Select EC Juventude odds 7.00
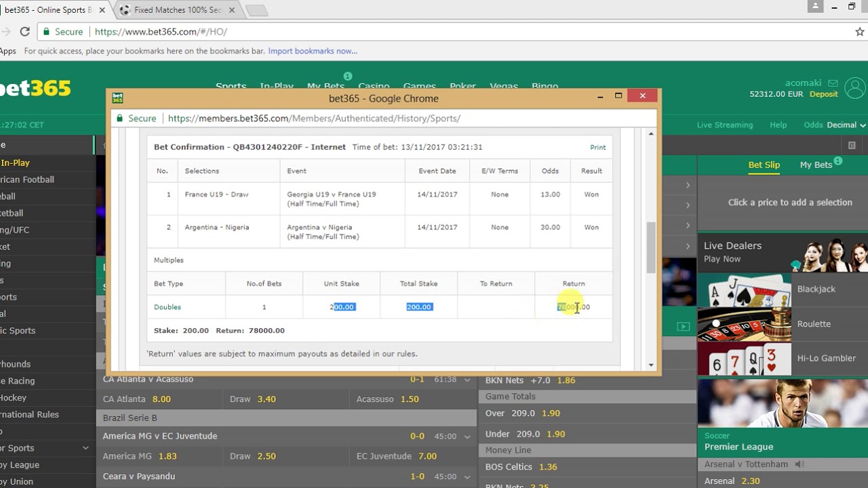 413,456
